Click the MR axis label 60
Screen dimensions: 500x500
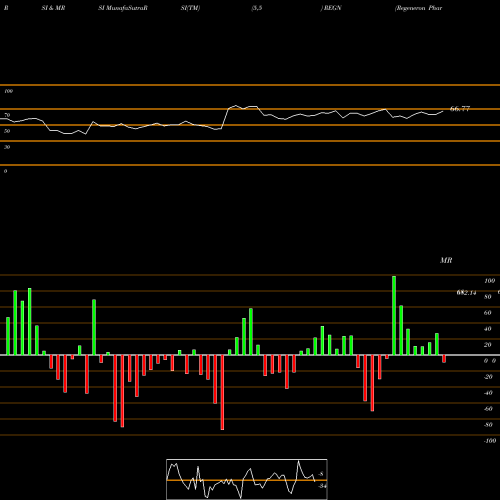(x=487, y=313)
